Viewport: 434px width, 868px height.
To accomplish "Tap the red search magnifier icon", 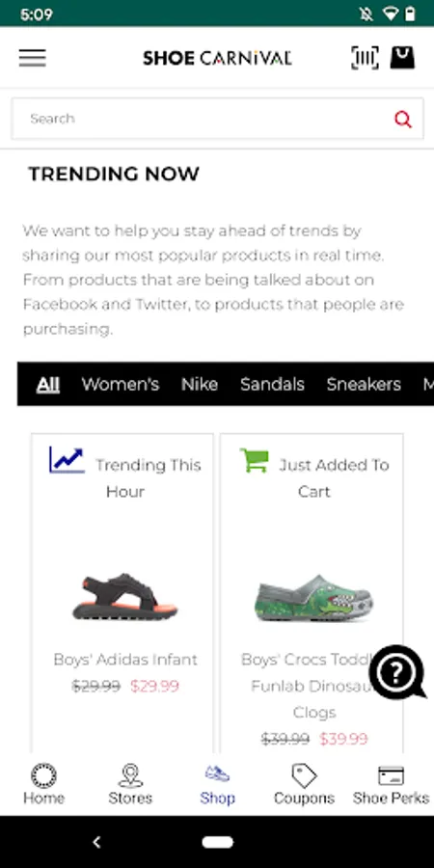I will 403,119.
